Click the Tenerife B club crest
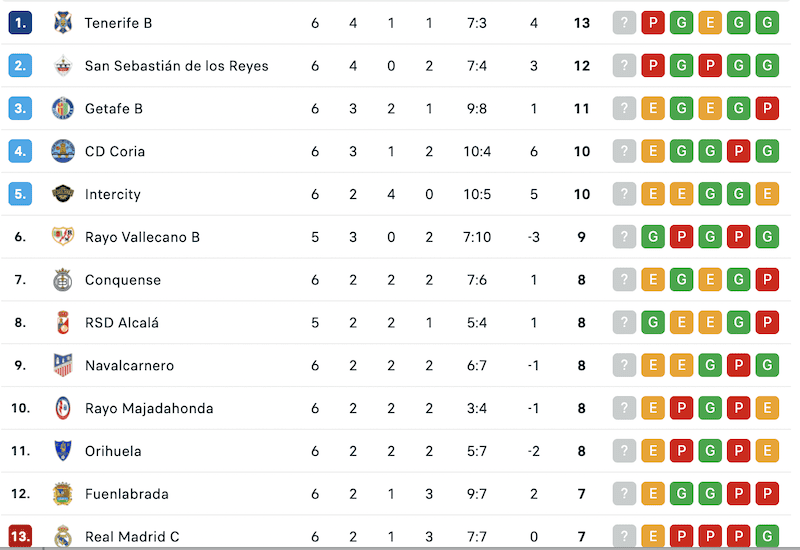800x550 pixels. (x=63, y=23)
